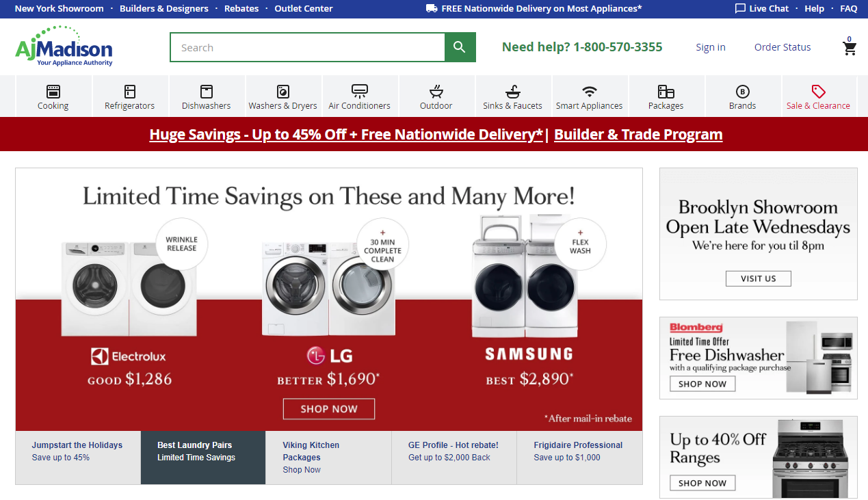Viewport: 868px width, 500px height.
Task: Click the LG BETTER $1,690 price text
Action: click(328, 380)
